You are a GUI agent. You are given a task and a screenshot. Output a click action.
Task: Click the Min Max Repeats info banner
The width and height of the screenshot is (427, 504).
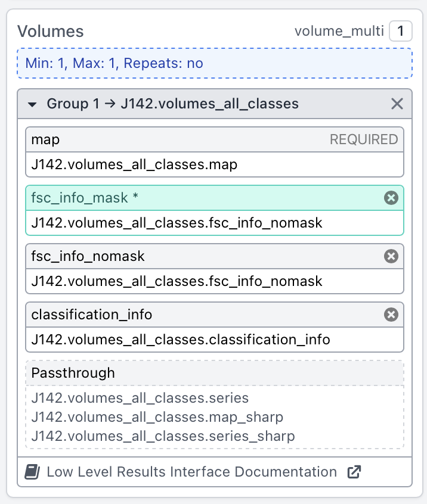point(214,63)
